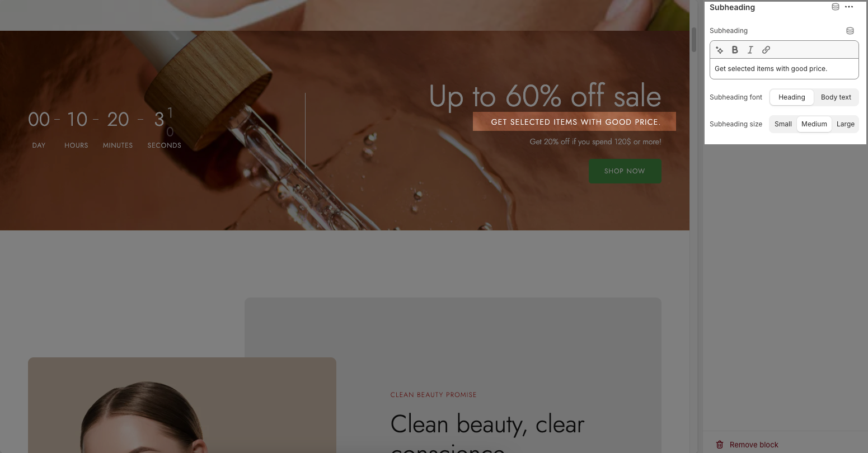This screenshot has width=868, height=453.
Task: Click the green SHOP NOW button
Action: tap(625, 171)
